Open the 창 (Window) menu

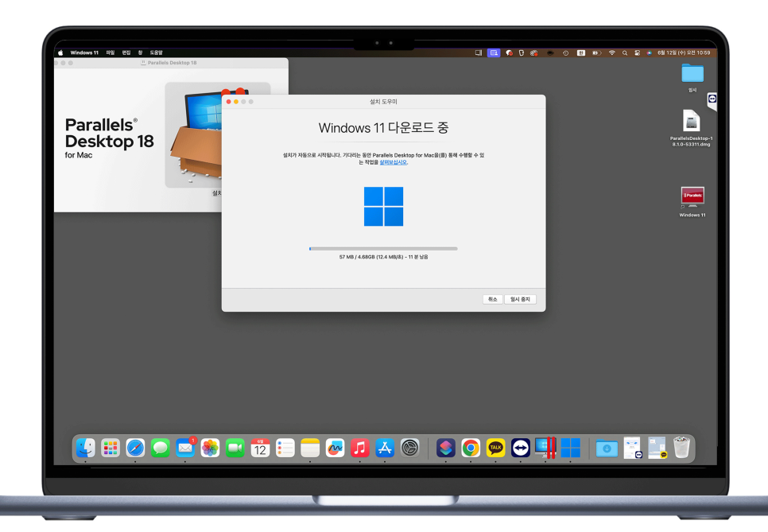pyautogui.click(x=140, y=53)
